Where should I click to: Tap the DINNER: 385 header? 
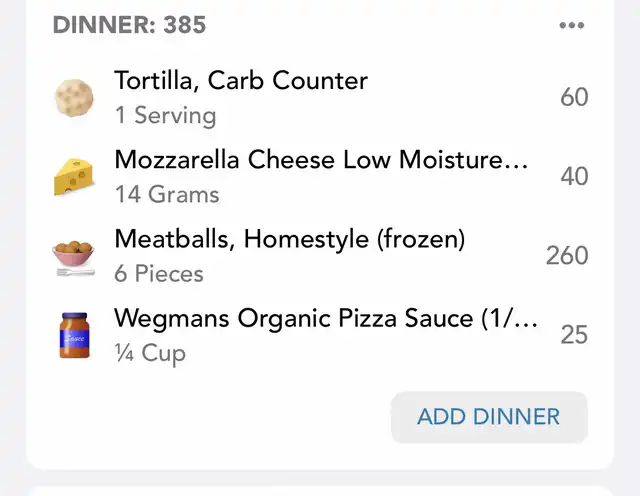129,25
